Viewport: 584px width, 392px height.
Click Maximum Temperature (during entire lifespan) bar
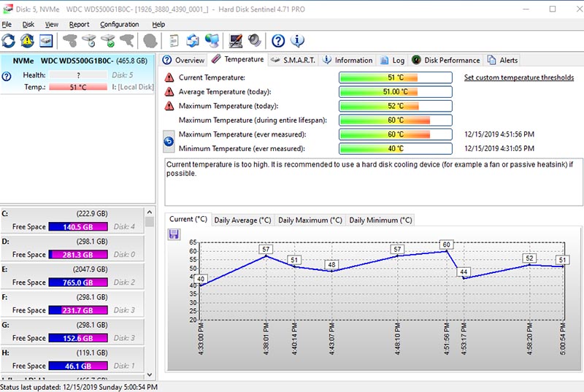(x=396, y=120)
